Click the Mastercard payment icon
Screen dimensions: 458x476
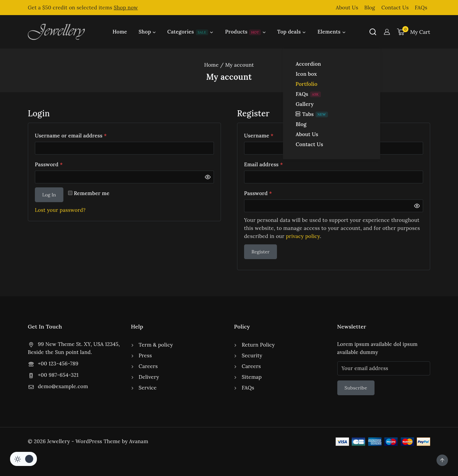point(407,441)
